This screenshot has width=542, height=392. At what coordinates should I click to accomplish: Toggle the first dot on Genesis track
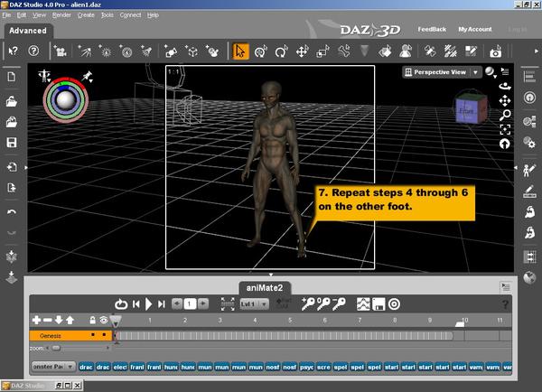click(93, 334)
